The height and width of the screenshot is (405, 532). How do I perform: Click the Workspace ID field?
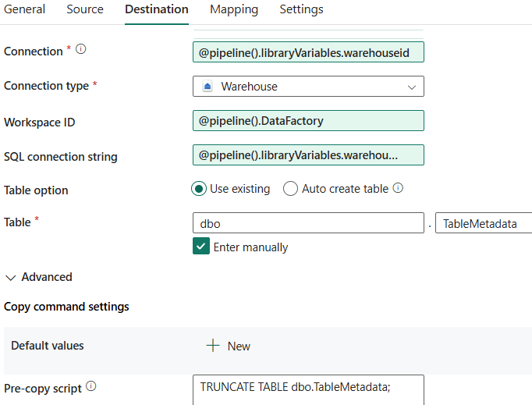pos(308,121)
